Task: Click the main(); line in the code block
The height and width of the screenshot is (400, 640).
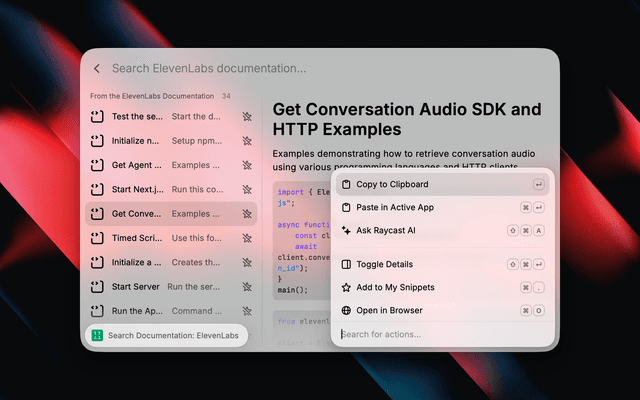Action: [x=293, y=290]
